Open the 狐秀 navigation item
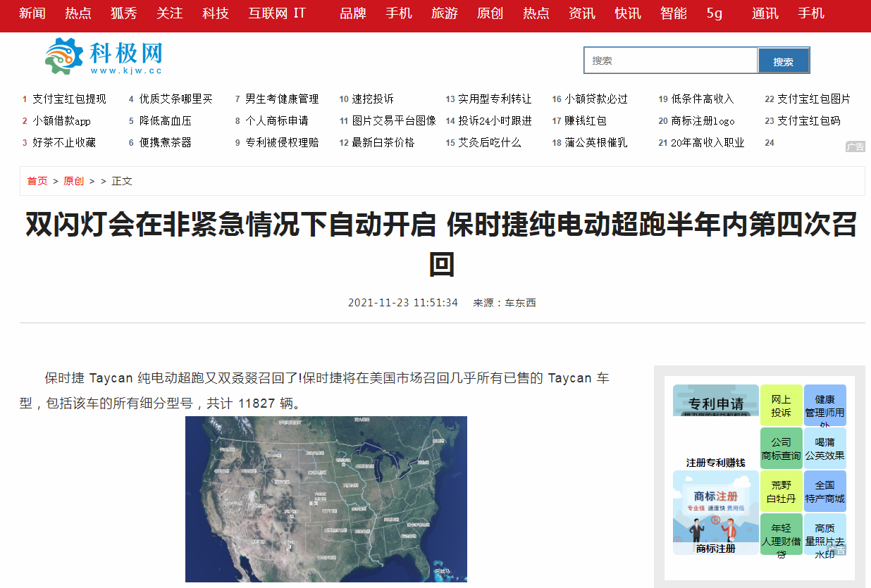 click(124, 13)
